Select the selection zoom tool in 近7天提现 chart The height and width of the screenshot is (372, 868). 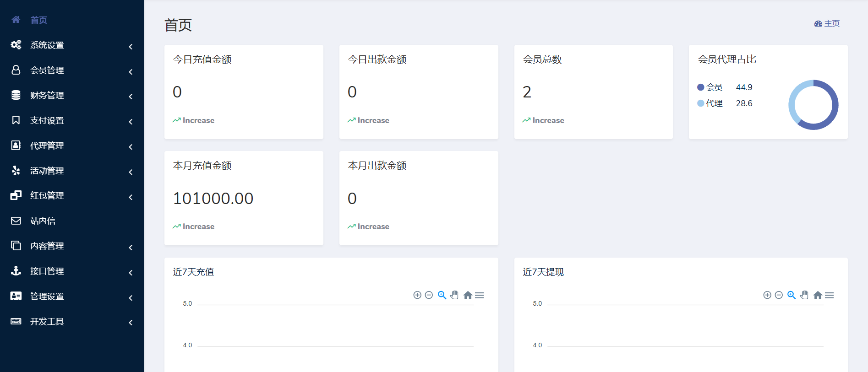point(792,295)
